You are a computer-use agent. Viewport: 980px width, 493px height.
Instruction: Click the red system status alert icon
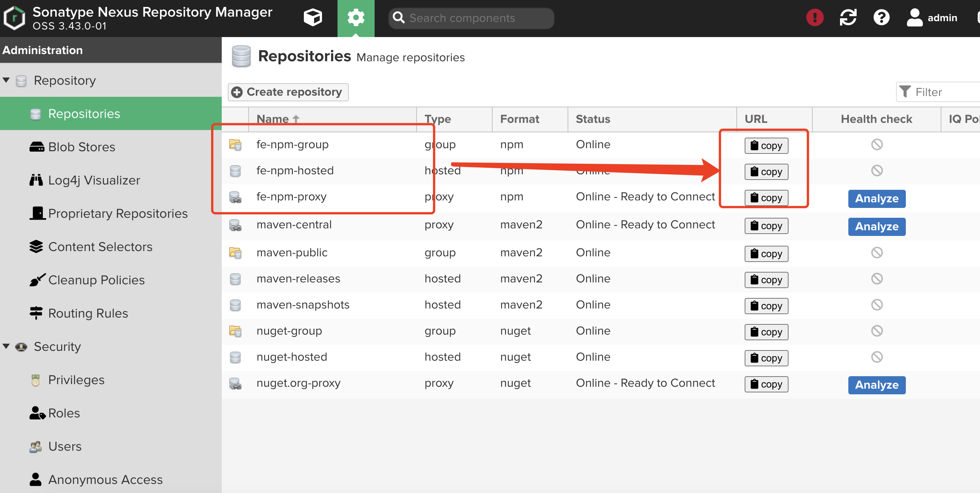(x=815, y=17)
